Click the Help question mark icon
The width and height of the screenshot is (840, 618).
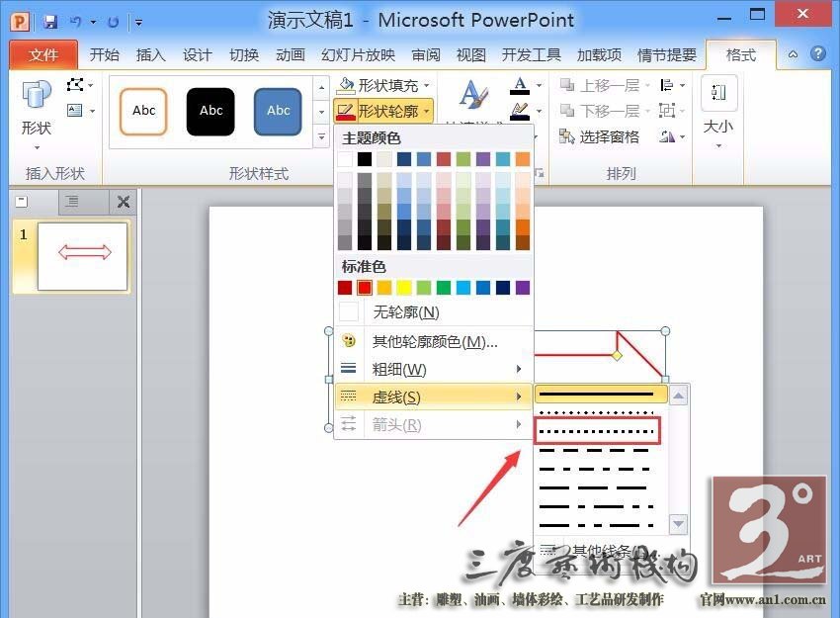[x=818, y=53]
